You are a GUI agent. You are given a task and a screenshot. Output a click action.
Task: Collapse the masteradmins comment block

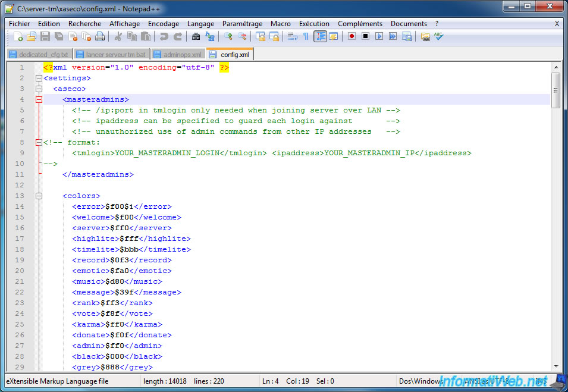38,142
